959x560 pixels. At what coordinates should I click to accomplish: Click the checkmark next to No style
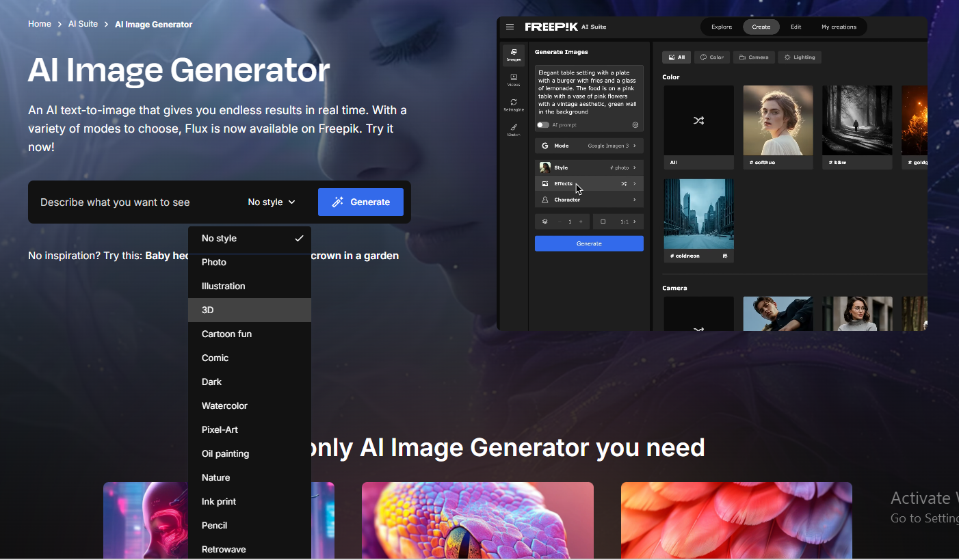tap(299, 238)
